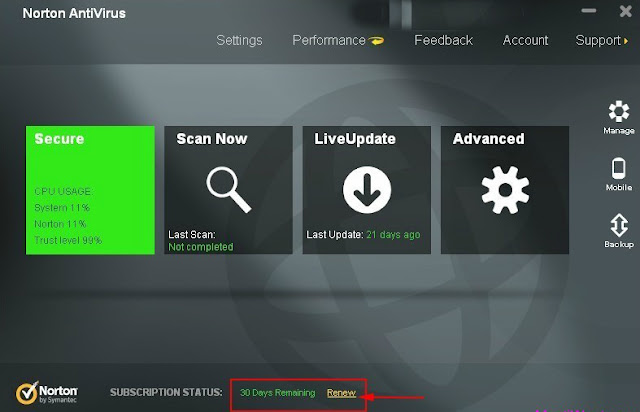Click the LiveUpdate title
Screen dimensions: 640x412
click(x=355, y=139)
